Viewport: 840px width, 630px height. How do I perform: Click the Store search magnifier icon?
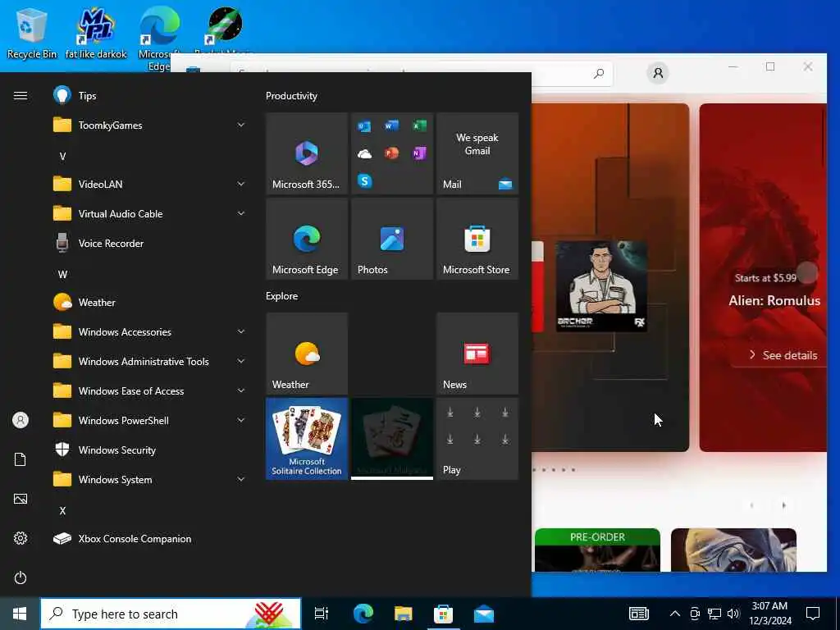click(599, 73)
